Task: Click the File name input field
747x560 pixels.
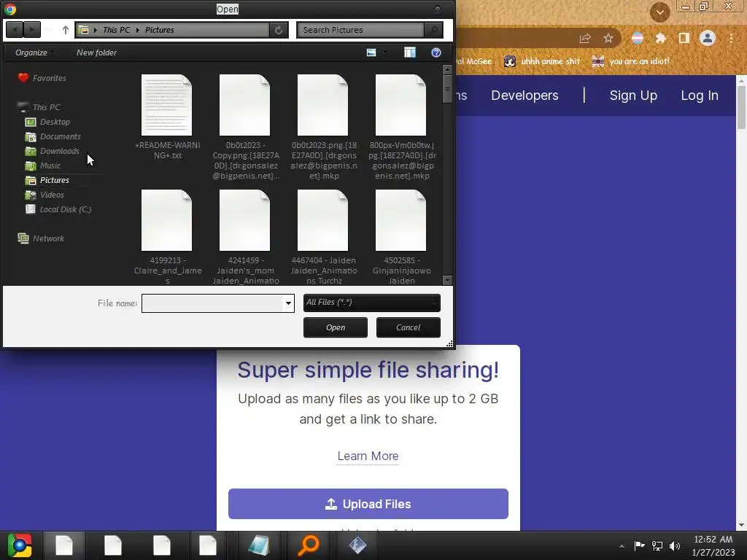Action: coord(212,303)
